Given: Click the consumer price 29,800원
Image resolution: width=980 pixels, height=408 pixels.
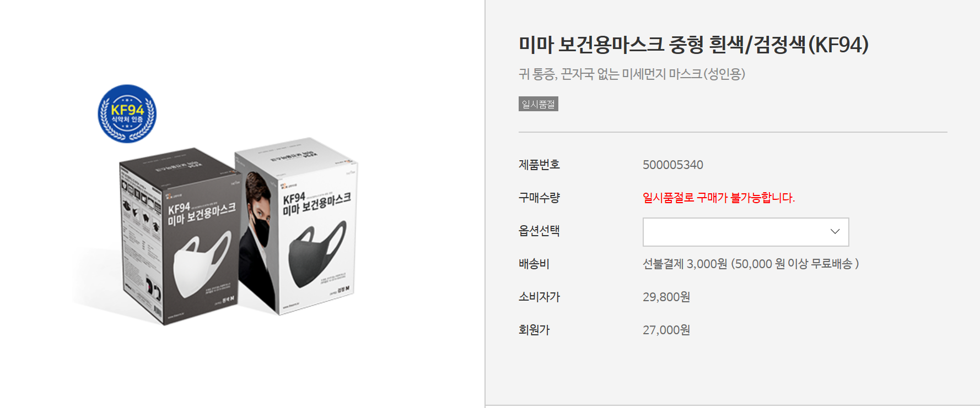Looking at the screenshot, I should [x=666, y=297].
